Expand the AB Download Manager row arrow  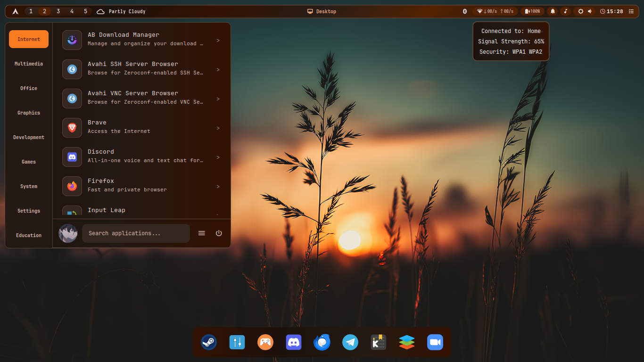218,41
